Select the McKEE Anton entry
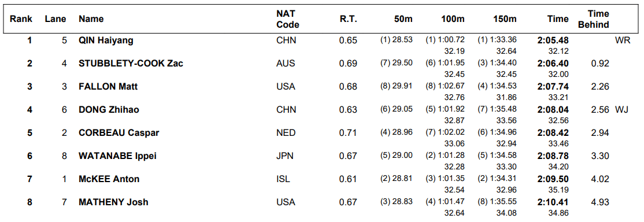The width and height of the screenshot is (644, 222). [x=109, y=179]
